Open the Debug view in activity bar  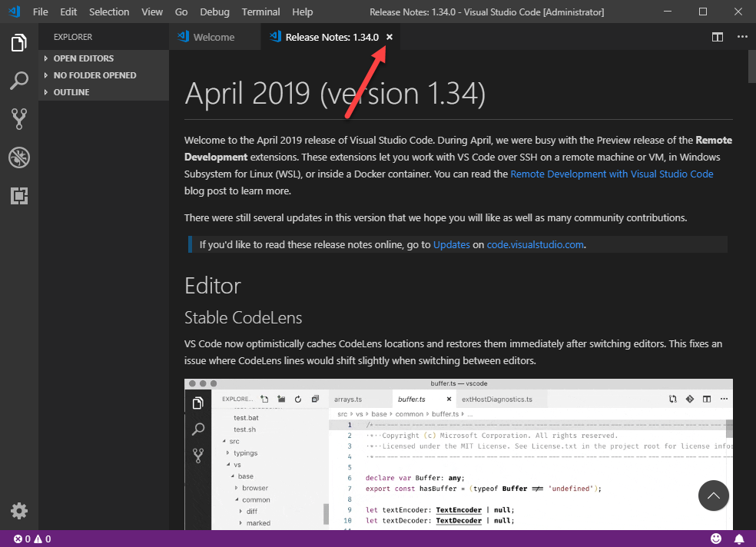(18, 157)
